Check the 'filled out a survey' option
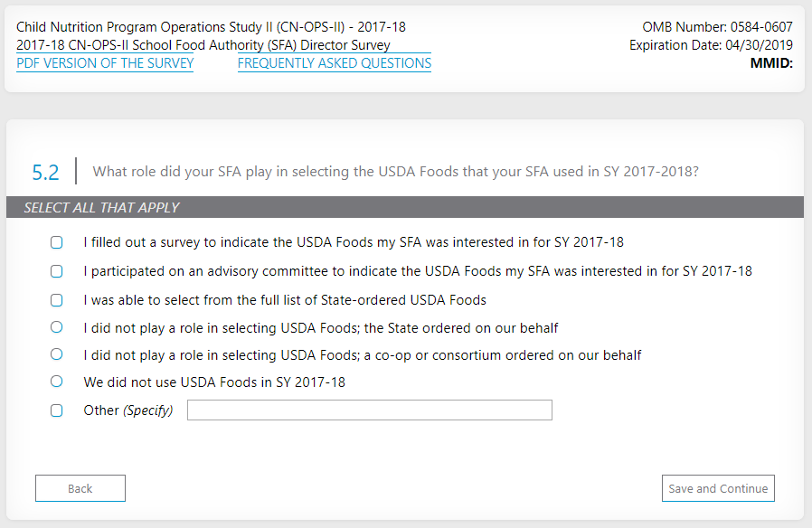Image resolution: width=812 pixels, height=528 pixels. 57,242
